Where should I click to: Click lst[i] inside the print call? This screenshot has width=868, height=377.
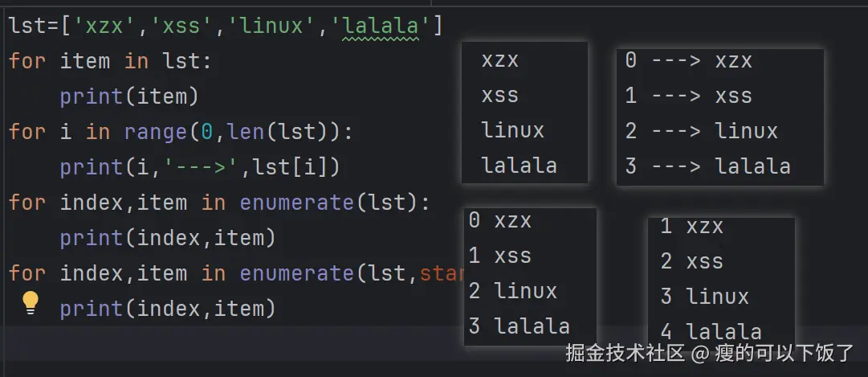(294, 167)
